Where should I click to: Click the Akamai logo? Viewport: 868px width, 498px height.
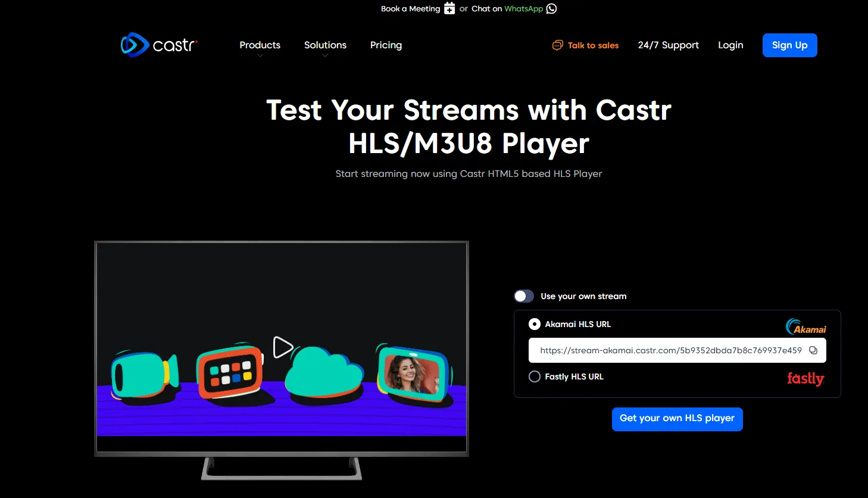pyautogui.click(x=806, y=326)
